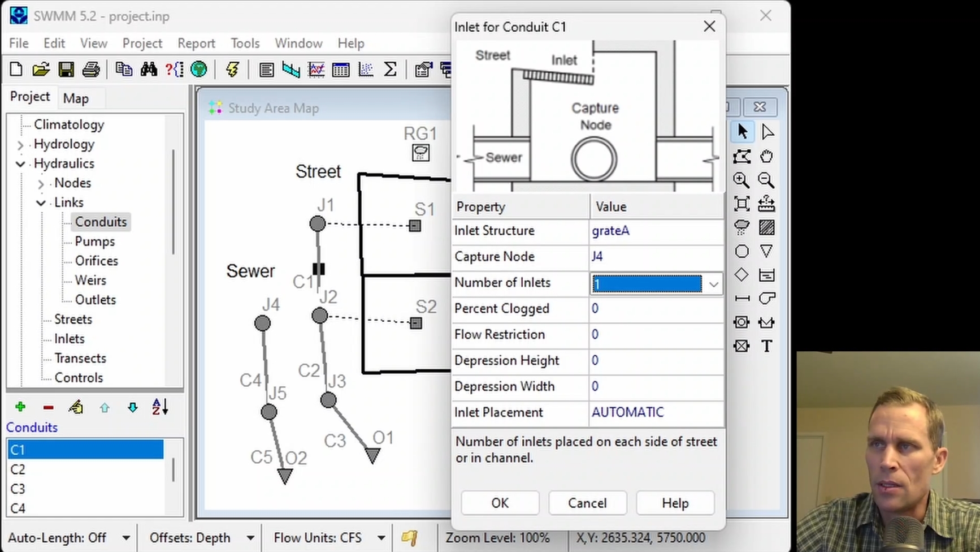The width and height of the screenshot is (980, 552).
Task: Click the Print toolbar icon
Action: pos(91,70)
